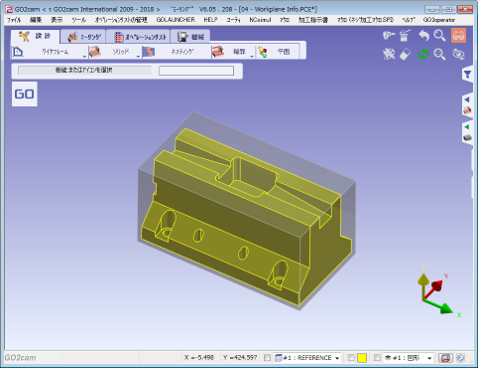Tick the checkbox beside the yellow swatch

(351, 358)
